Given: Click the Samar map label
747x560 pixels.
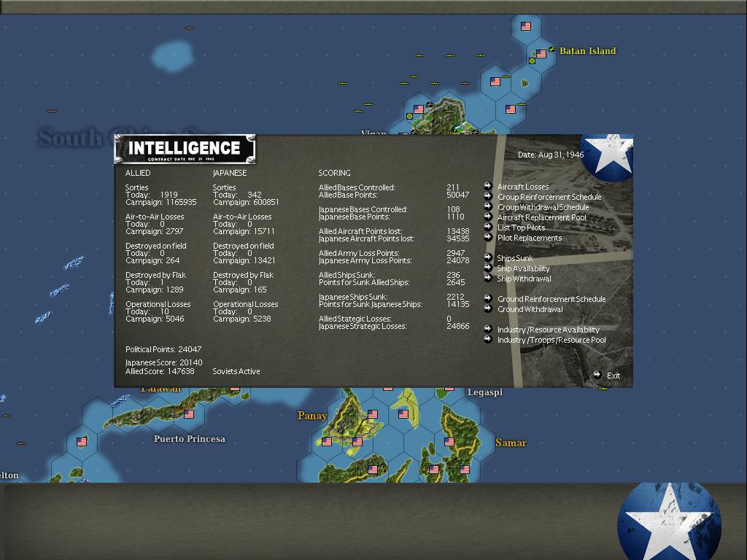Looking at the screenshot, I should pyautogui.click(x=511, y=443).
